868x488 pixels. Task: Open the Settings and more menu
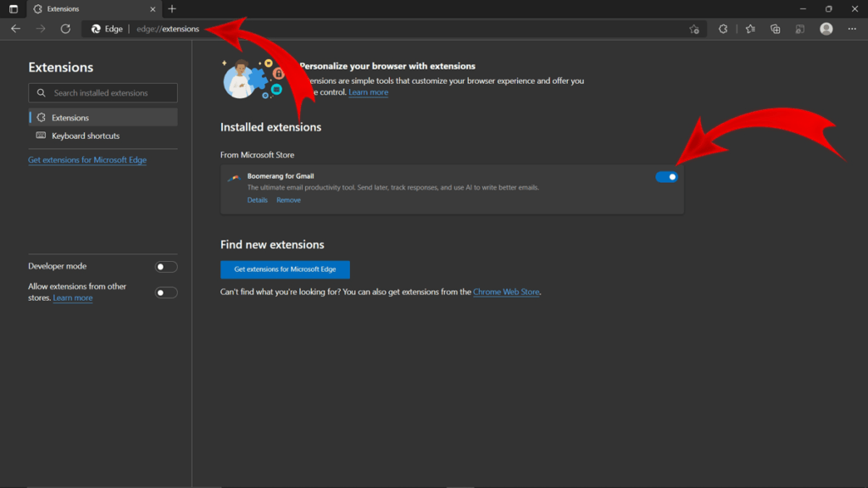pos(853,28)
